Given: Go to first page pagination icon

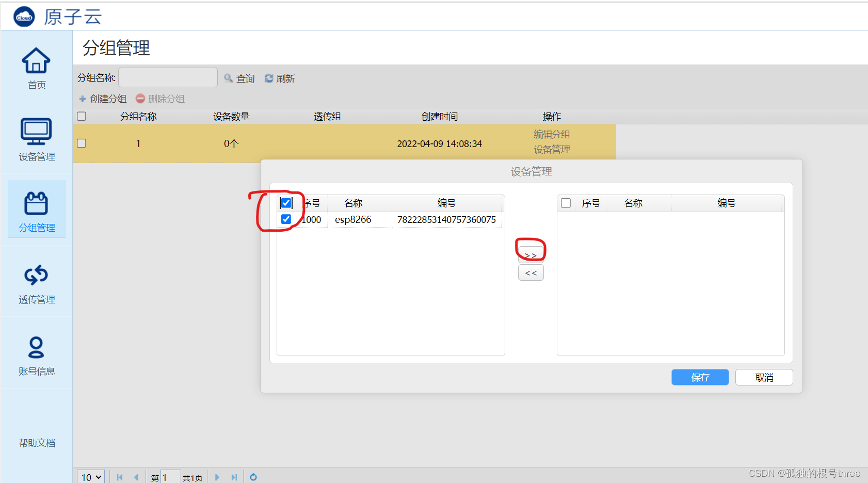Looking at the screenshot, I should 120,477.
